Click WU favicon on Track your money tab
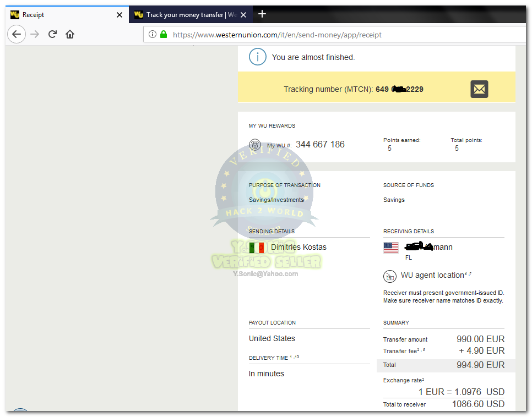This screenshot has height=417, width=532. coord(138,14)
